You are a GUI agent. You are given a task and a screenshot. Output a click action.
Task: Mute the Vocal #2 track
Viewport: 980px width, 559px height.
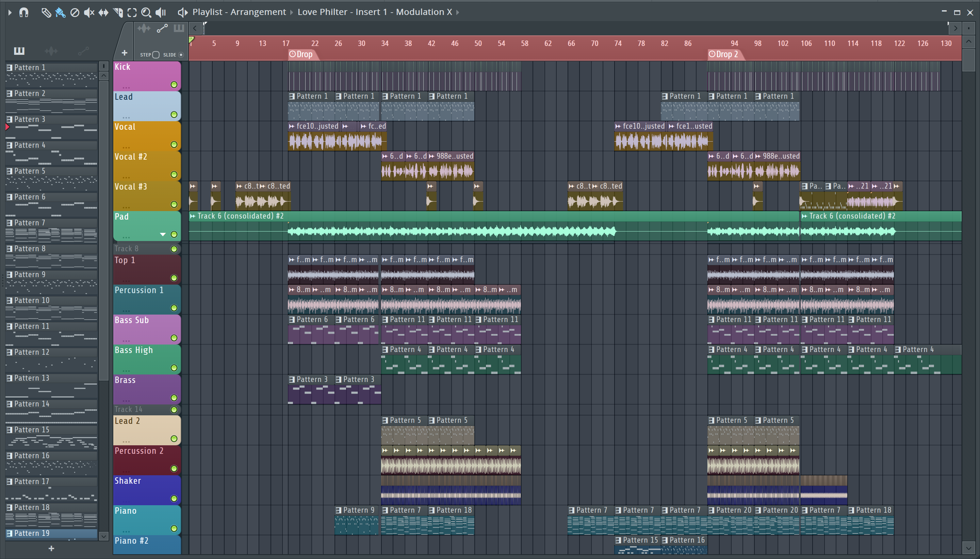pos(174,174)
